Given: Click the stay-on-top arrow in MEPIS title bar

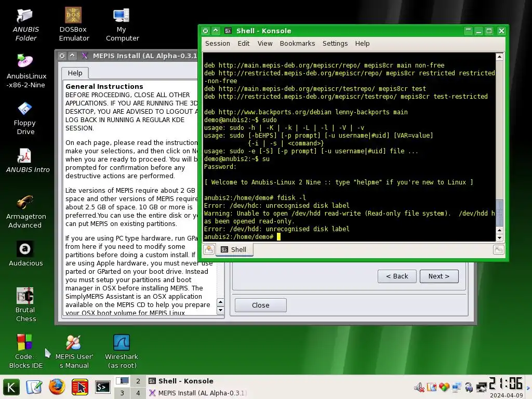Looking at the screenshot, I should pos(72,56).
